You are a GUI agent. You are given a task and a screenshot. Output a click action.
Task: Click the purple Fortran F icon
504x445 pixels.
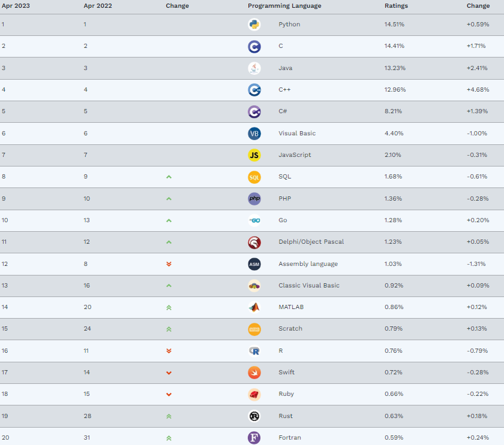point(254,438)
